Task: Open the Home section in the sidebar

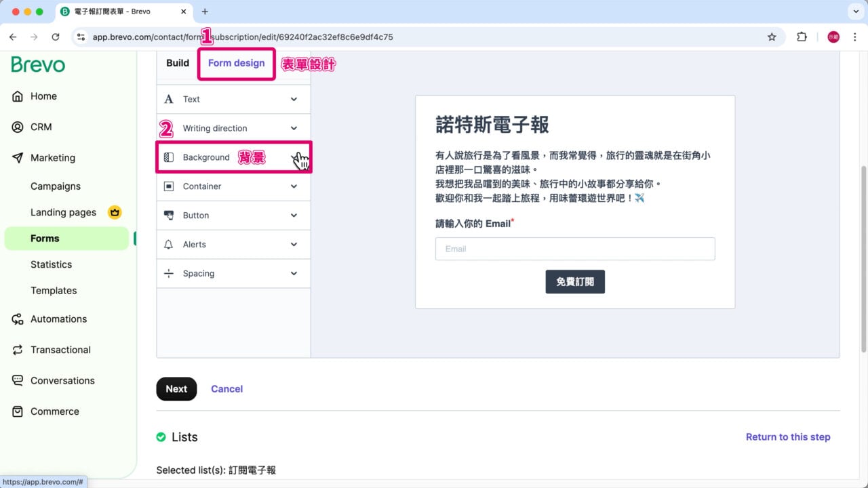Action: [x=45, y=96]
